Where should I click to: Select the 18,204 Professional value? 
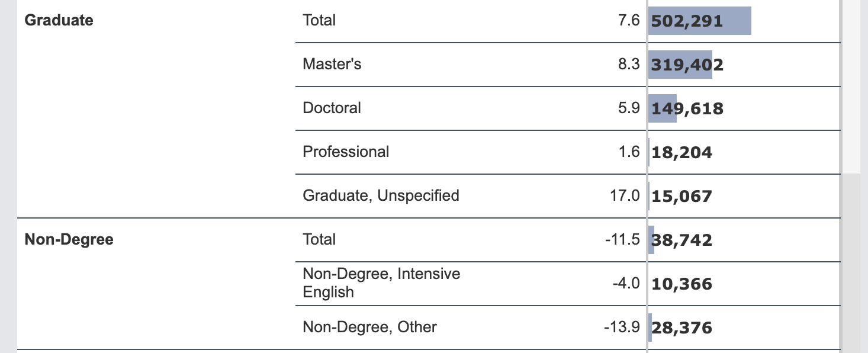(681, 153)
